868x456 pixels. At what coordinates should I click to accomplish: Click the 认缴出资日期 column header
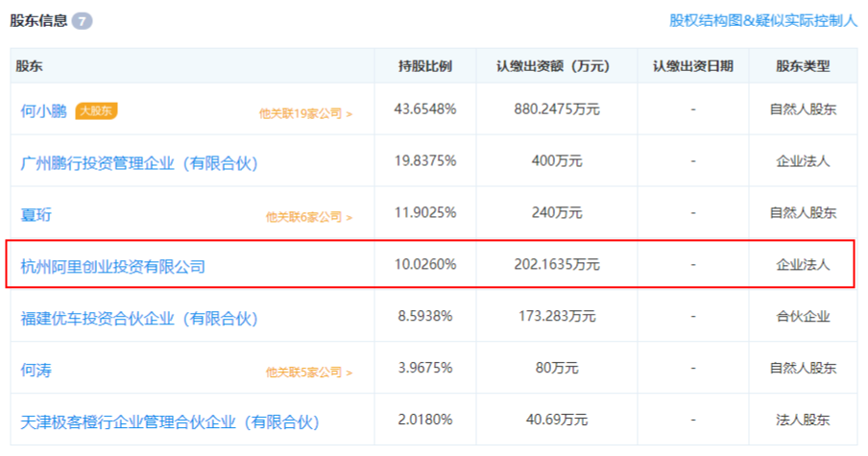(693, 66)
